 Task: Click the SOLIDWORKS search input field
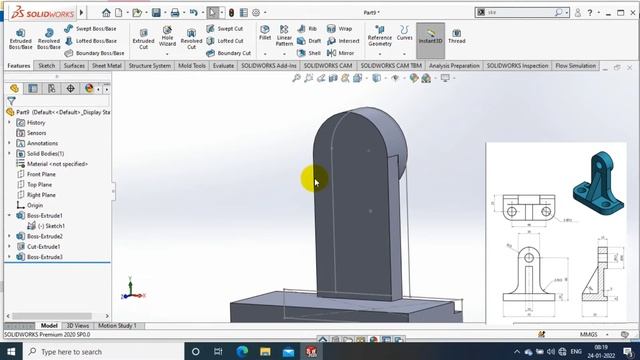coord(520,13)
